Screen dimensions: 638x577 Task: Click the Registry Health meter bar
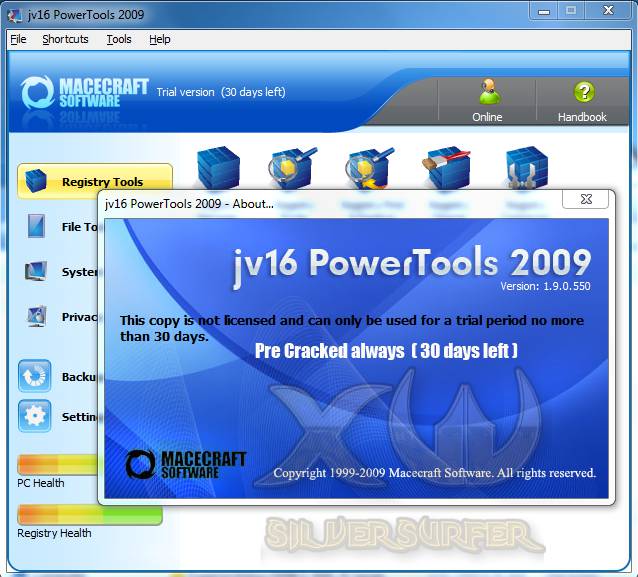point(90,514)
